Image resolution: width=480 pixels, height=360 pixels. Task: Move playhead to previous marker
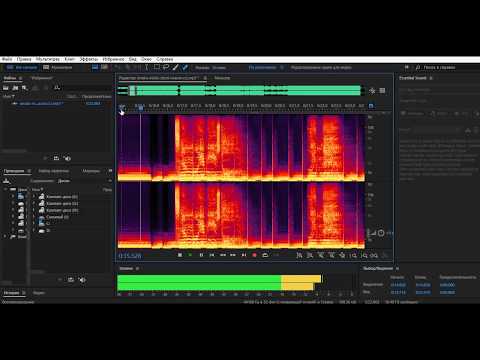212,255
